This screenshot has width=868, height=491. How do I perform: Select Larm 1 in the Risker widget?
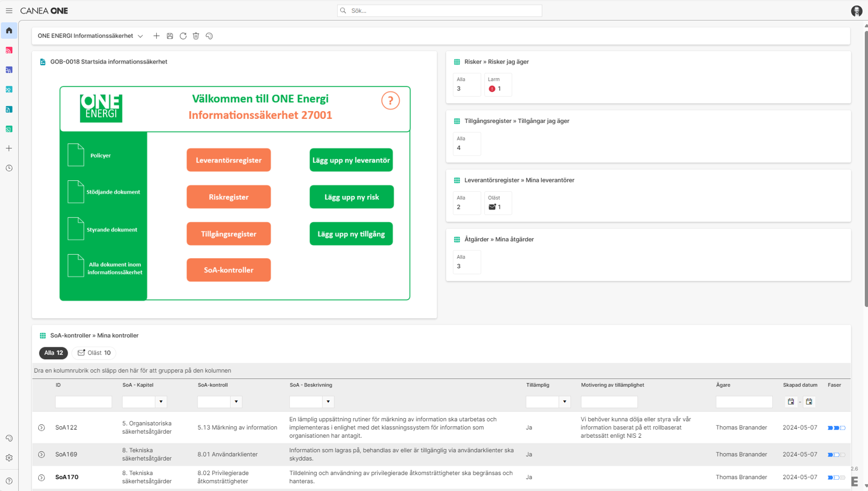tap(498, 85)
